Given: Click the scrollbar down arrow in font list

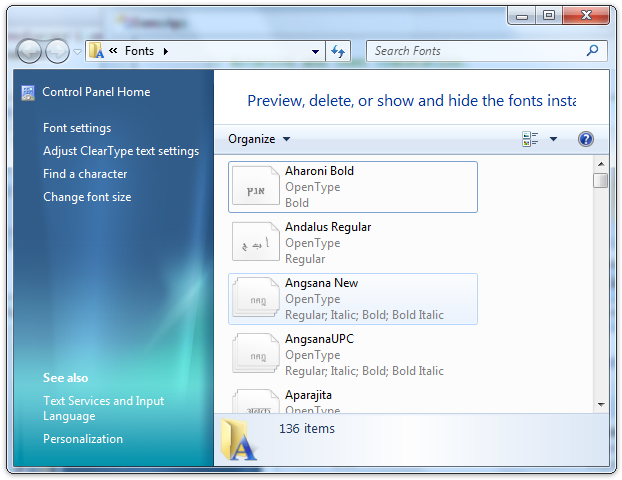Looking at the screenshot, I should click(x=600, y=404).
